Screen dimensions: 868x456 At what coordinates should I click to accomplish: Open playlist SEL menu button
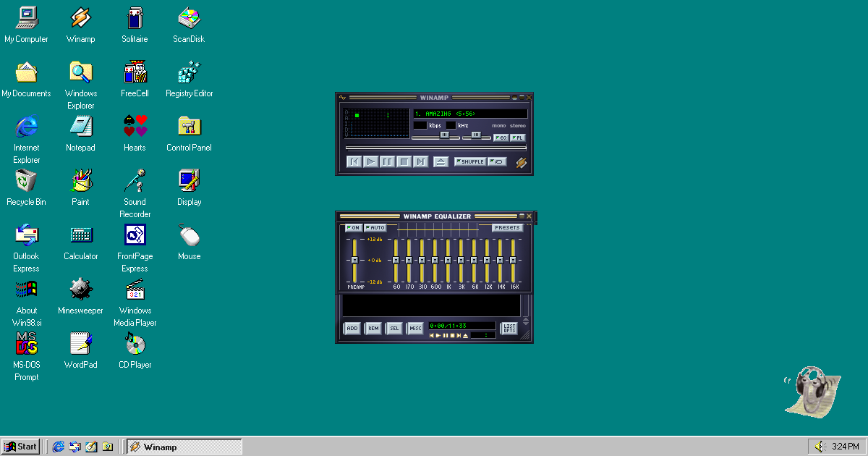(394, 328)
